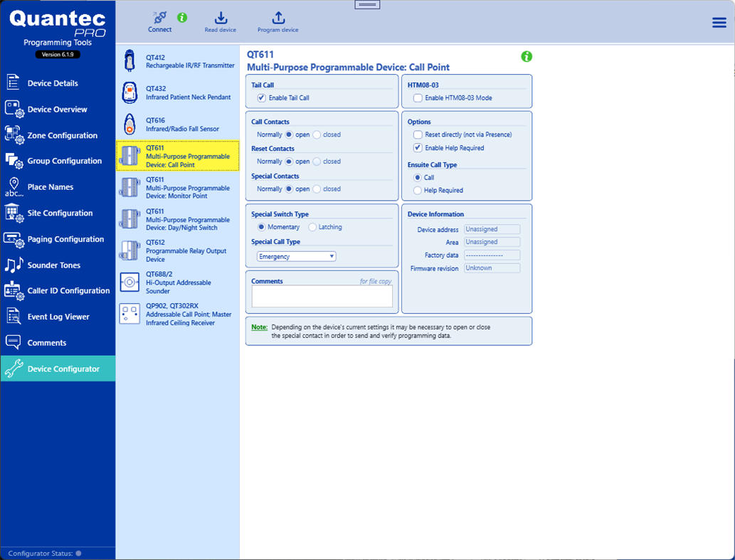Click the Read device download icon
Image resolution: width=735 pixels, height=560 pixels.
221,18
